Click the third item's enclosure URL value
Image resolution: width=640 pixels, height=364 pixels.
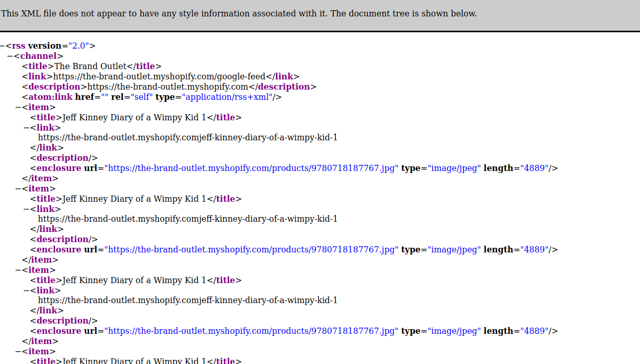pos(251,331)
